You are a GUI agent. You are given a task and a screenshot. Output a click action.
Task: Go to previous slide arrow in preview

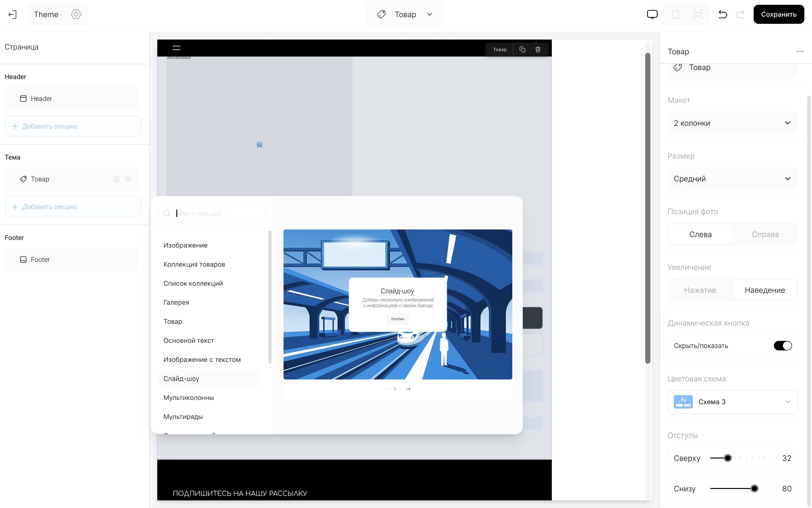(x=387, y=389)
